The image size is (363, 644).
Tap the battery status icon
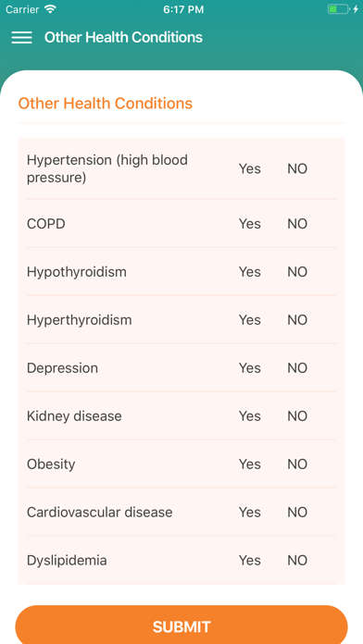pyautogui.click(x=338, y=9)
